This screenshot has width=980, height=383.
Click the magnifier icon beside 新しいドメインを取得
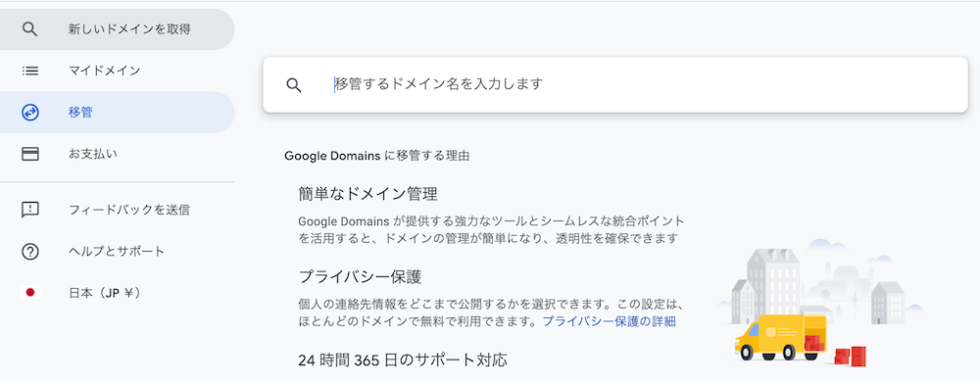pos(30,29)
